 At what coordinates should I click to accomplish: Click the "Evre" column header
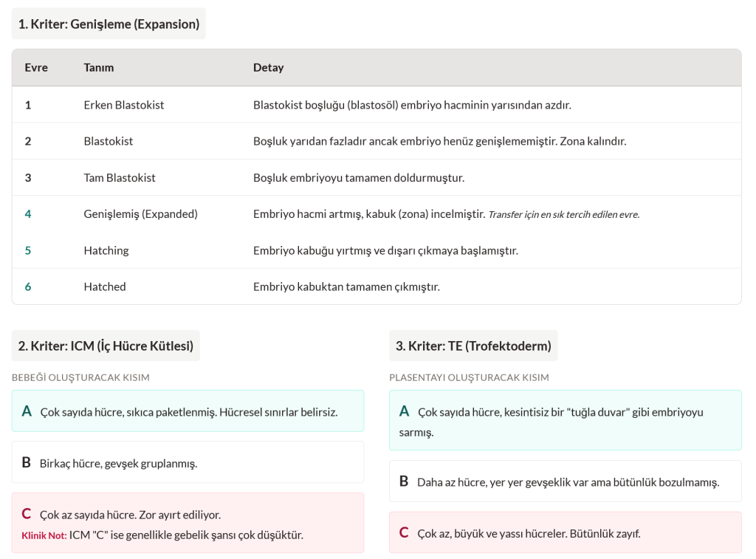tap(36, 67)
